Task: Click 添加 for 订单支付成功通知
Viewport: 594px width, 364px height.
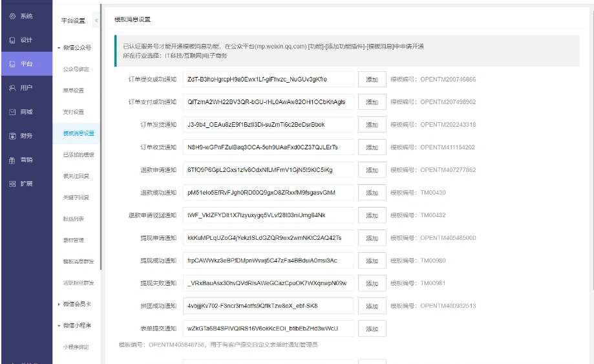Action: click(372, 102)
